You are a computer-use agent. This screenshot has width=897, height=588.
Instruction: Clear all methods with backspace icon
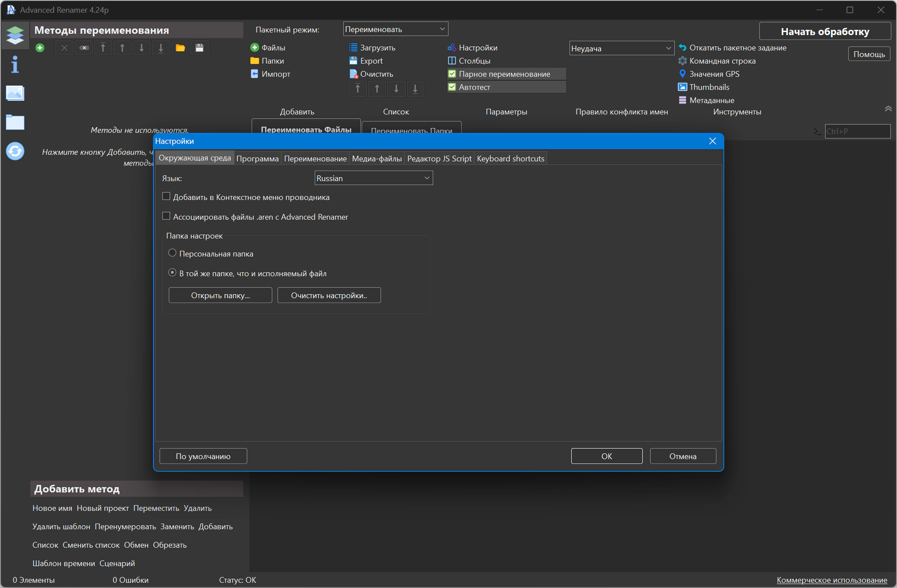(84, 48)
